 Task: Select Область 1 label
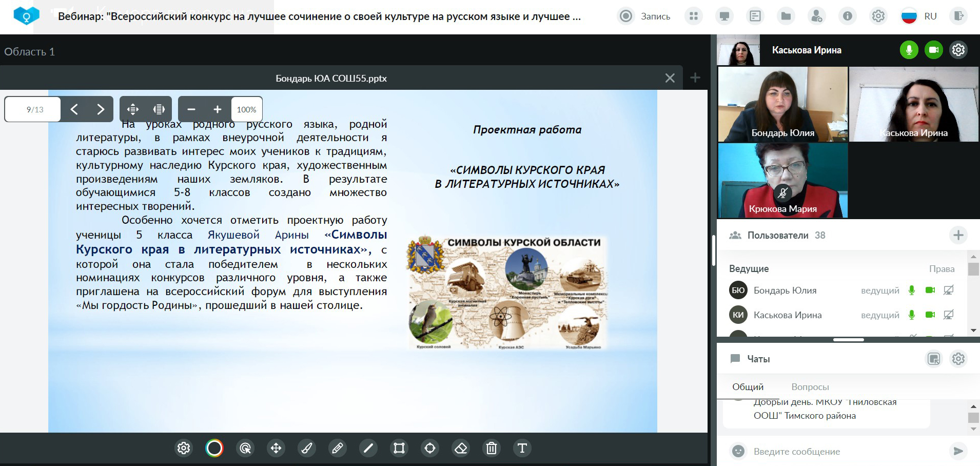[x=29, y=51]
